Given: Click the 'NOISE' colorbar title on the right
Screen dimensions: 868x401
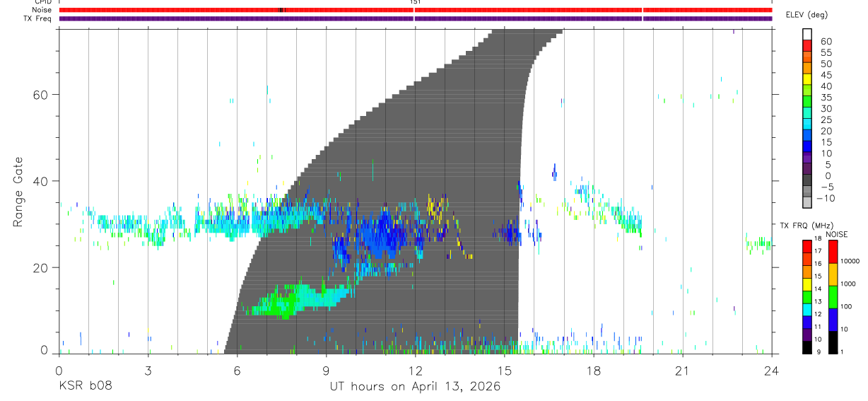Looking at the screenshot, I should (836, 234).
